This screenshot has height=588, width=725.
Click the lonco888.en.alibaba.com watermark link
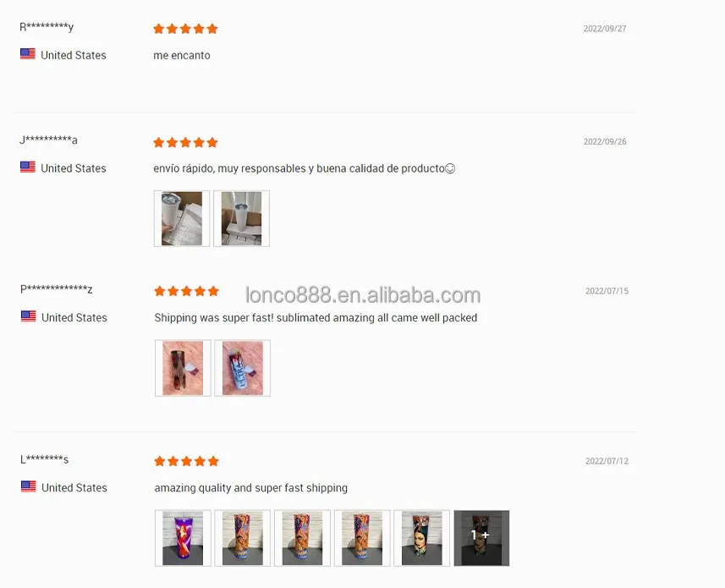click(x=363, y=295)
